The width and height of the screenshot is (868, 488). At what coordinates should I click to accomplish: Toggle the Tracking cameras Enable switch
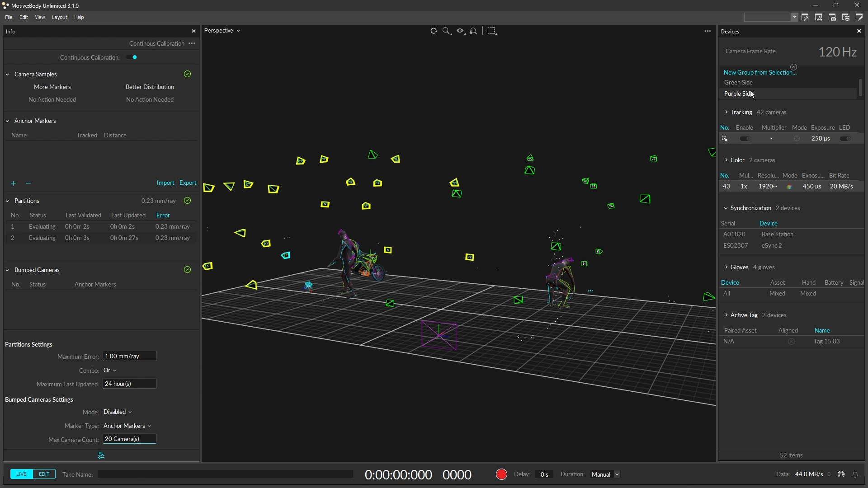coord(745,139)
